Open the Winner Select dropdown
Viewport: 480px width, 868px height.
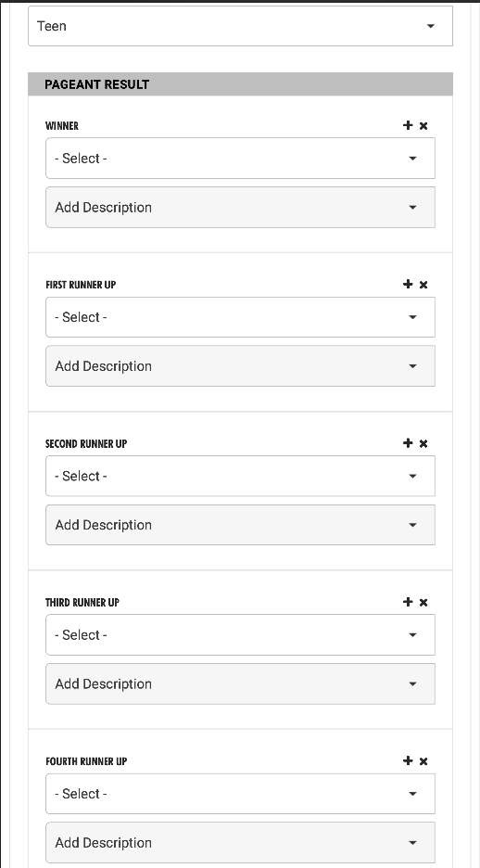[x=241, y=159]
